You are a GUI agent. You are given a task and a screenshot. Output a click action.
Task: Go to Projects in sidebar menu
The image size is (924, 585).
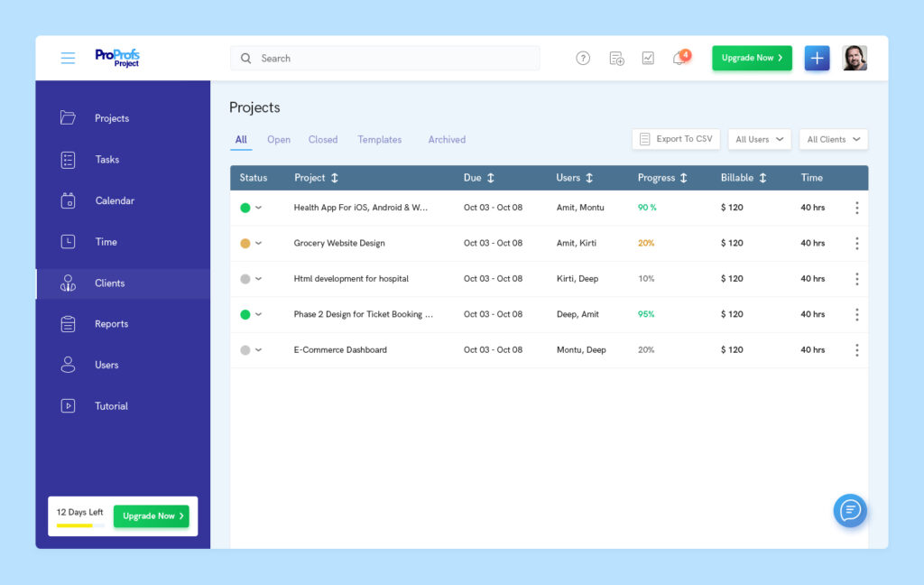tap(112, 118)
